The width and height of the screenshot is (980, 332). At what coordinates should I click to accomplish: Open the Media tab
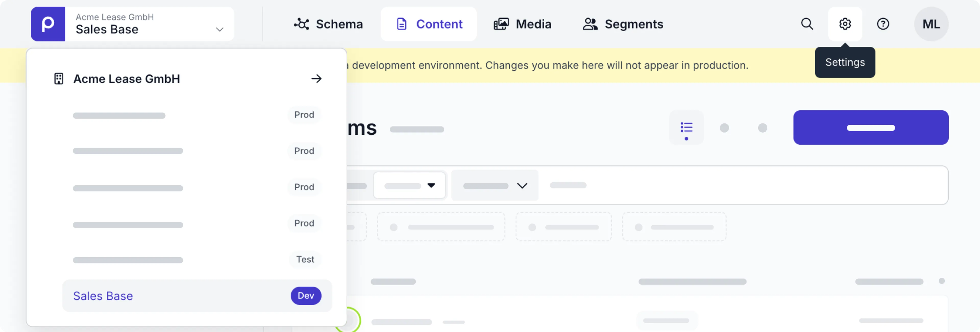[522, 24]
